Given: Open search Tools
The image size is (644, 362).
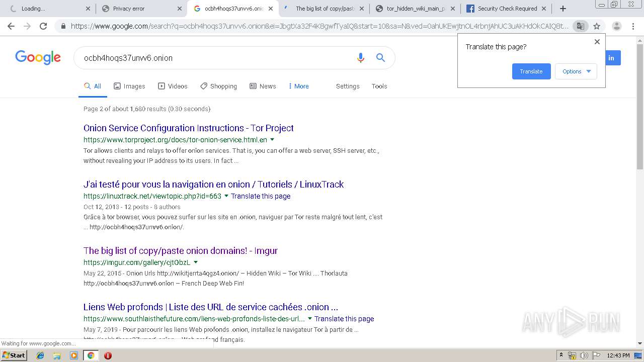Looking at the screenshot, I should click(379, 86).
